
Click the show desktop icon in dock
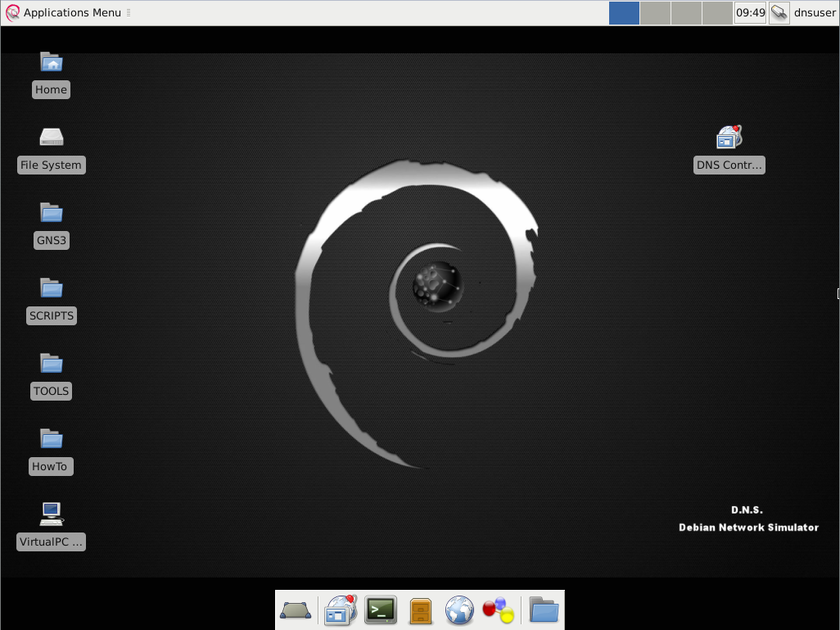296,610
